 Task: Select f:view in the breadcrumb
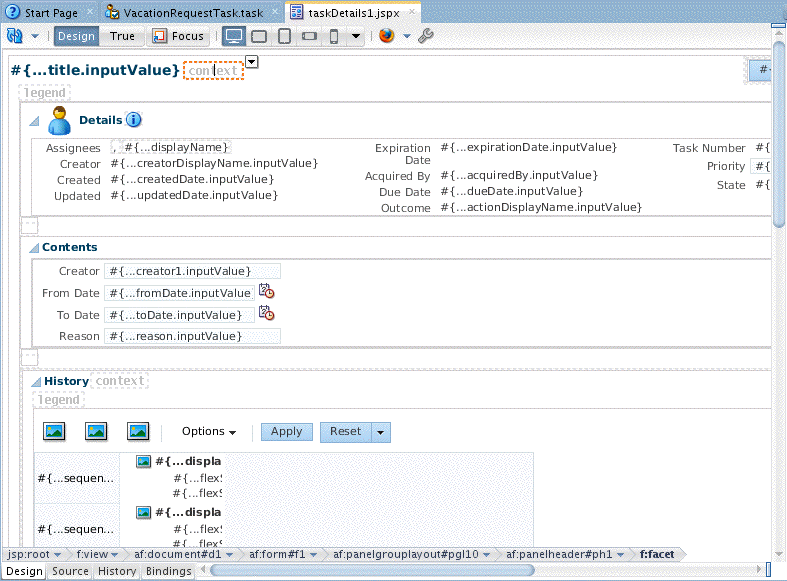click(x=92, y=554)
